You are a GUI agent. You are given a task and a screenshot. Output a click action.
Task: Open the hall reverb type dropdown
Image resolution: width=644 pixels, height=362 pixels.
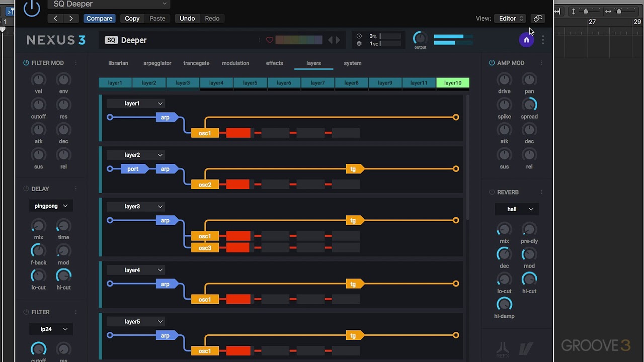(517, 209)
